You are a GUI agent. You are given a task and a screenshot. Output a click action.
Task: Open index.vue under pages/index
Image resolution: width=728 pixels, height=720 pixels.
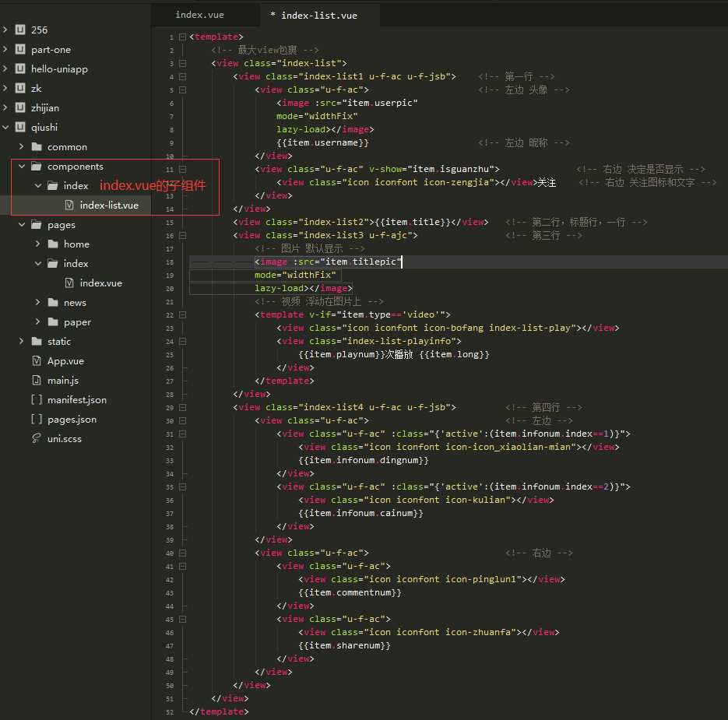100,283
